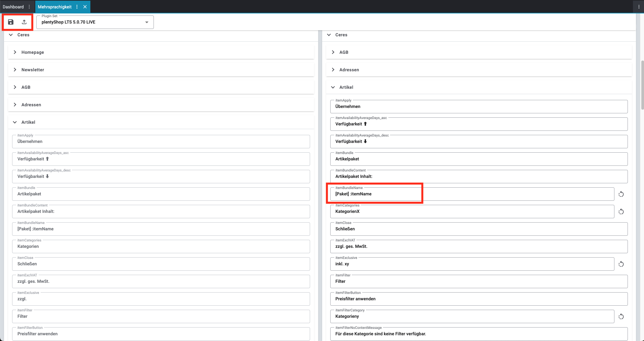644x341 pixels.
Task: Reset the itemCategories field value
Action: pyautogui.click(x=621, y=212)
